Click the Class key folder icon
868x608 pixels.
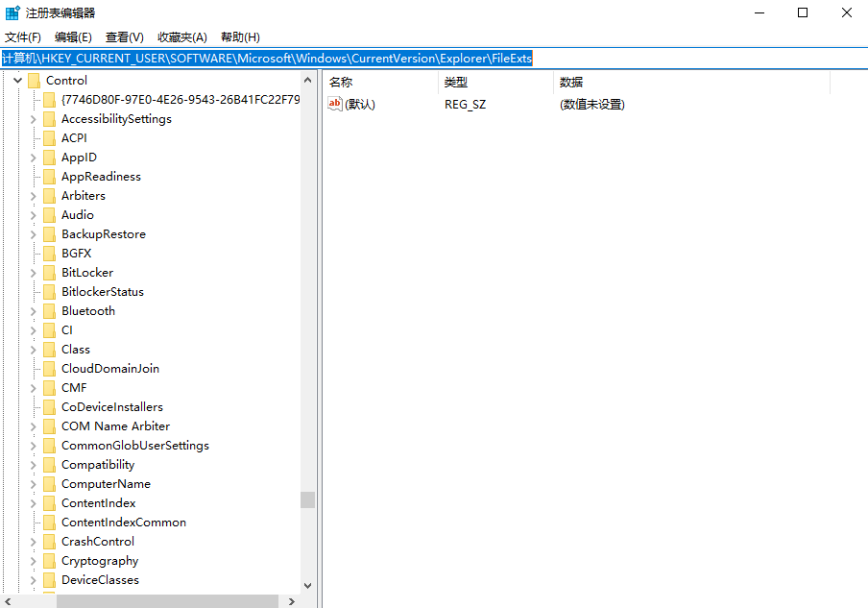pos(50,349)
